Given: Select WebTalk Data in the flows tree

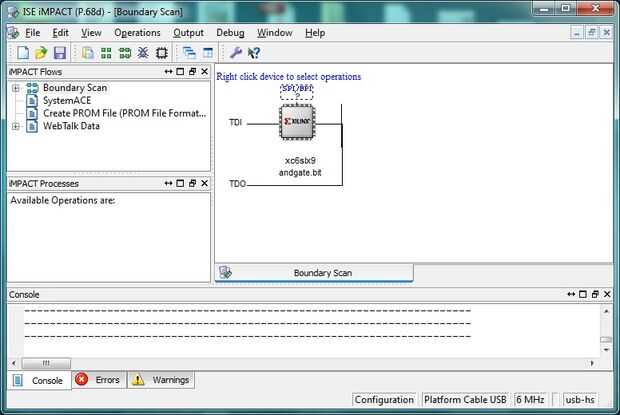Looking at the screenshot, I should (71, 126).
